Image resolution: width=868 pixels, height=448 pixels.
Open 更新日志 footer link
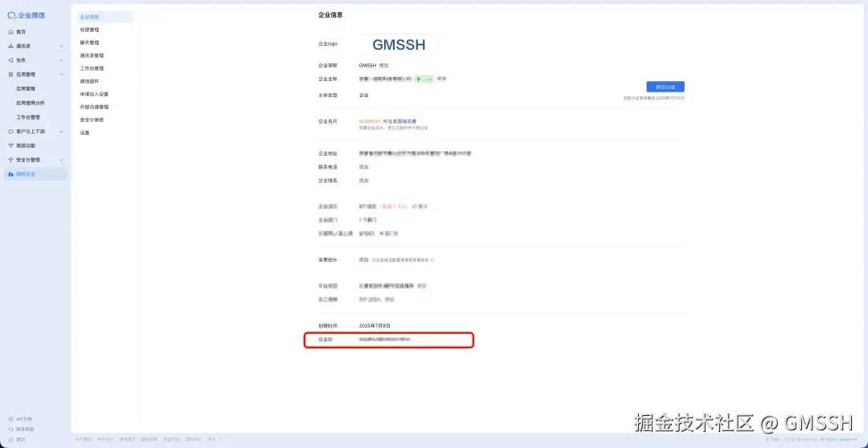point(172,439)
